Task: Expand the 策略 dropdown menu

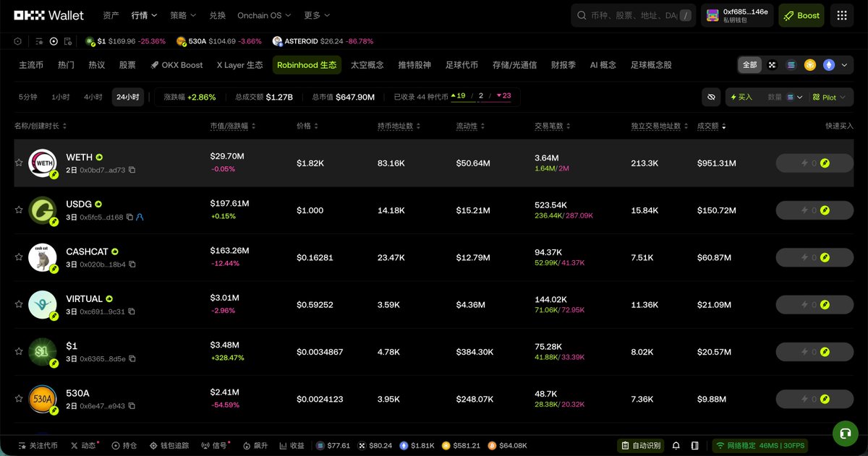Action: click(183, 15)
